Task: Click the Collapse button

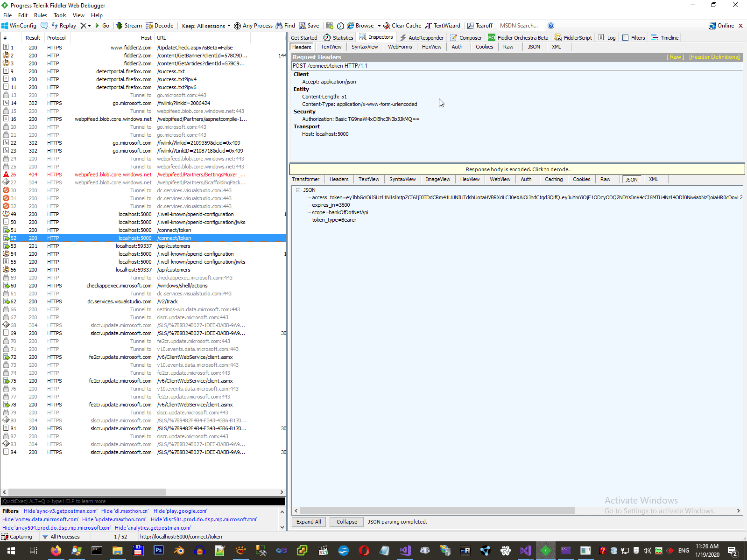Action: coord(347,522)
